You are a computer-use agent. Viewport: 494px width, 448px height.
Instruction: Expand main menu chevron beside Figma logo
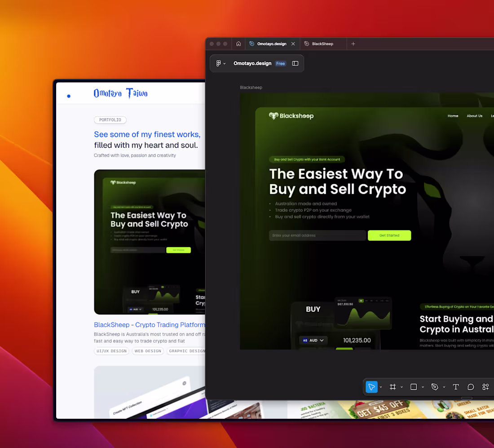click(x=224, y=64)
